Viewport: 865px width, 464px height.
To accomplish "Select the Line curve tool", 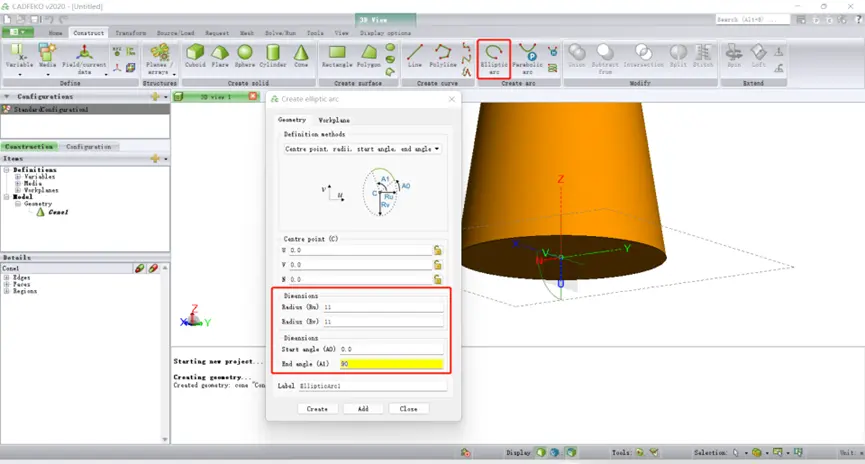I will tap(415, 56).
